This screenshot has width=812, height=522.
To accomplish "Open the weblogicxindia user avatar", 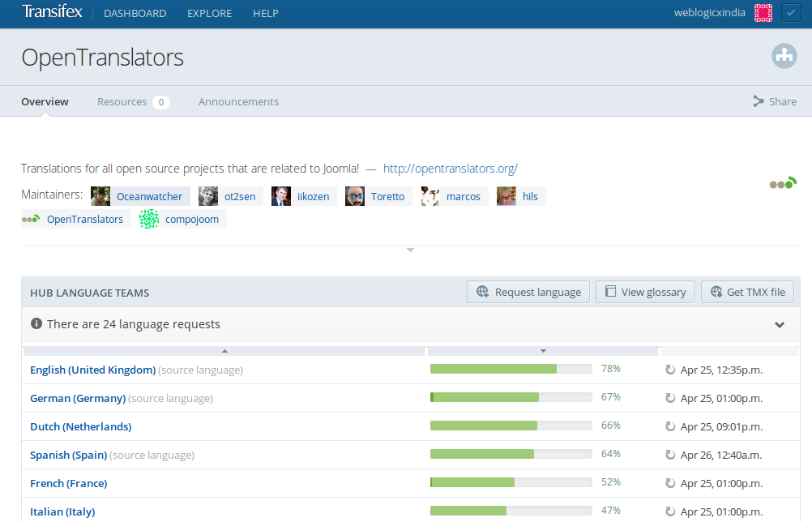I will coord(763,13).
